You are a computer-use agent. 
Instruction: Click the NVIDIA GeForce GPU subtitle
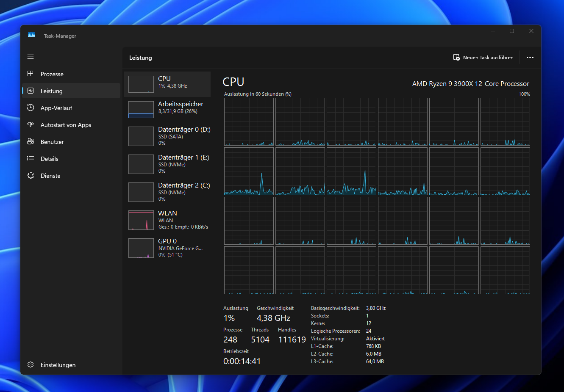181,248
